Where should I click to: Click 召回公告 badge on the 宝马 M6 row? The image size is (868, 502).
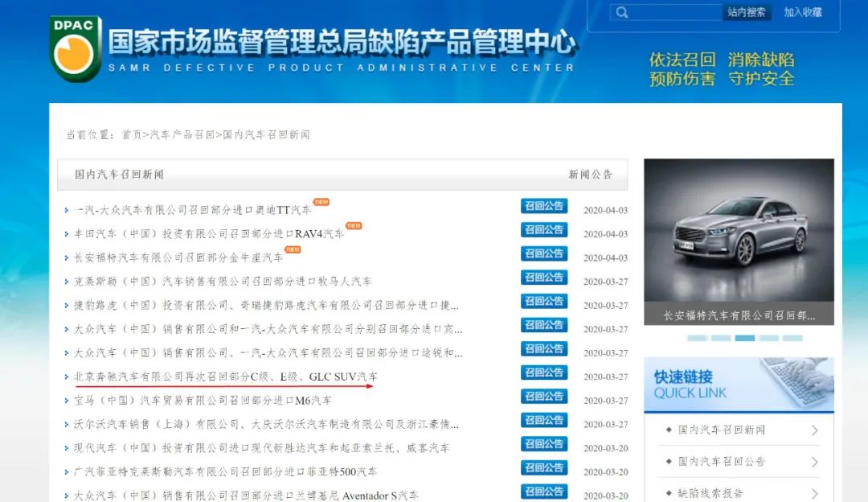544,397
